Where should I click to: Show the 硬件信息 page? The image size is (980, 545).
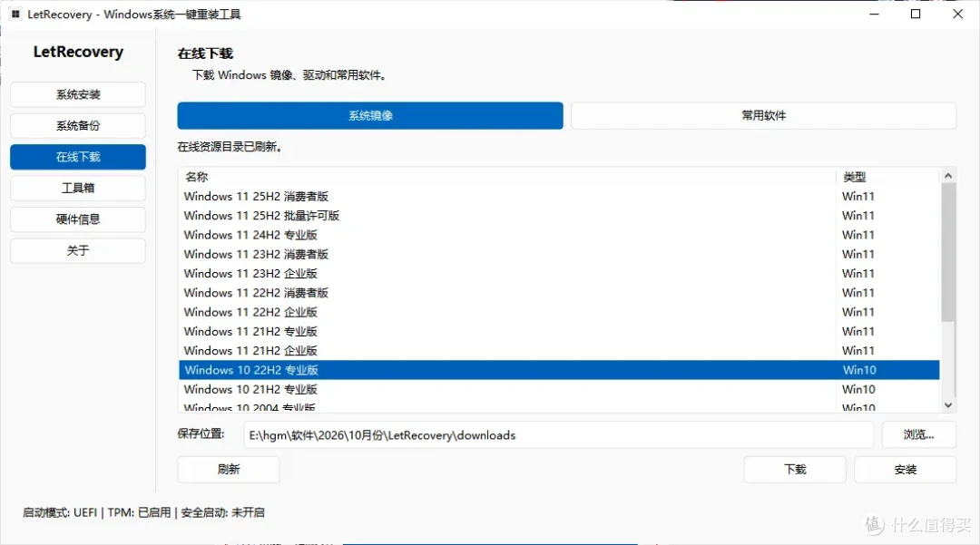click(x=78, y=219)
